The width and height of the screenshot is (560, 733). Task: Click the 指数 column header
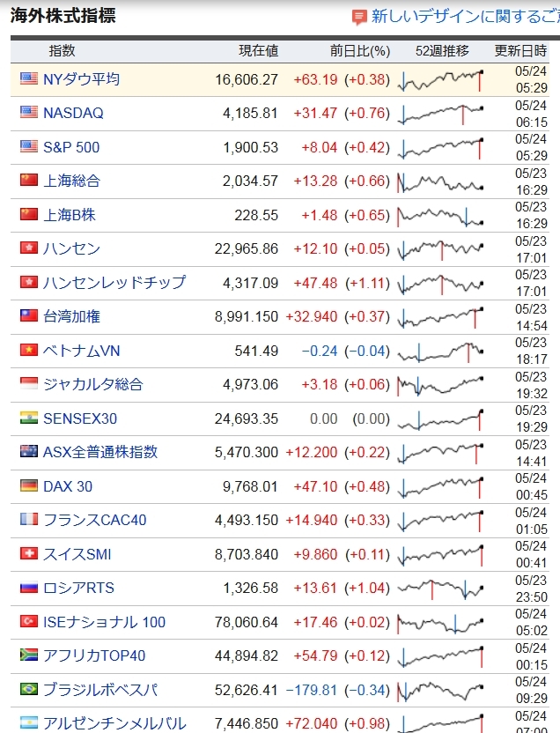tap(62, 51)
